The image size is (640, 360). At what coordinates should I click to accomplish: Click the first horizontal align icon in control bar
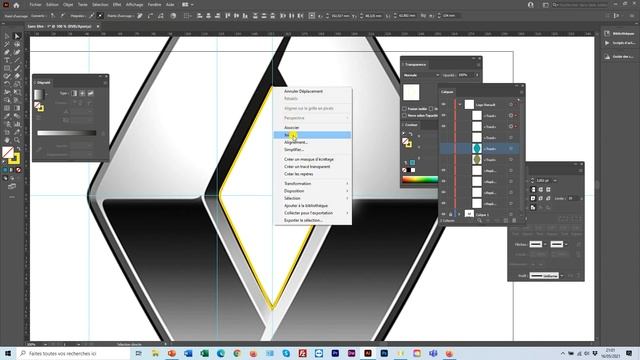200,16
